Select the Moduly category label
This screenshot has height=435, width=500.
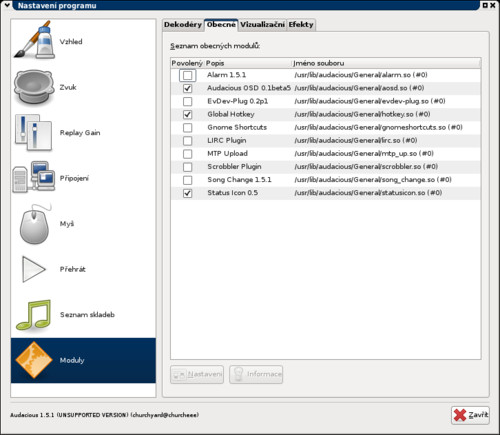pyautogui.click(x=72, y=360)
